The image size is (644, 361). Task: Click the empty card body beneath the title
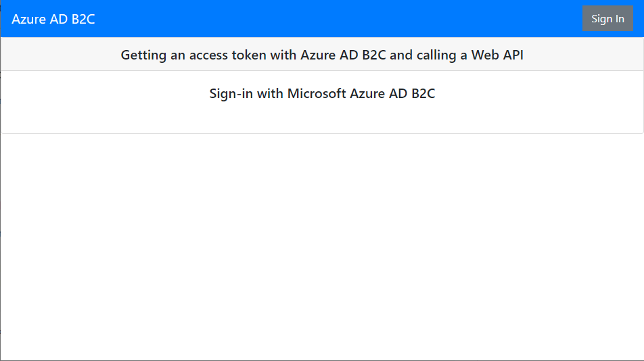(x=322, y=118)
